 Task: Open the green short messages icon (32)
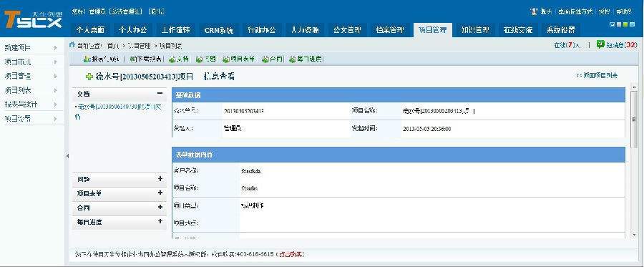[x=600, y=44]
